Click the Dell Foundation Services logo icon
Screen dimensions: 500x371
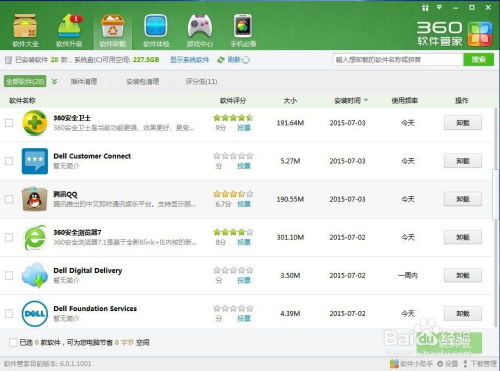click(x=35, y=314)
